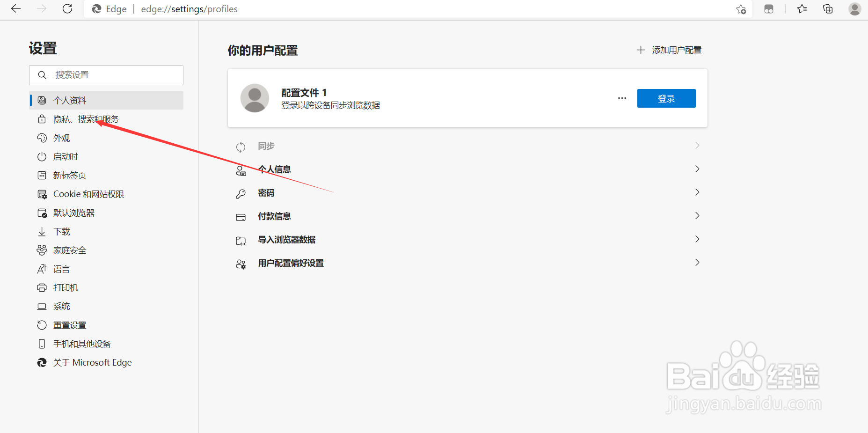Screen dimensions: 868x433
Task: Open the 默认浏览器 settings section
Action: (x=106, y=213)
